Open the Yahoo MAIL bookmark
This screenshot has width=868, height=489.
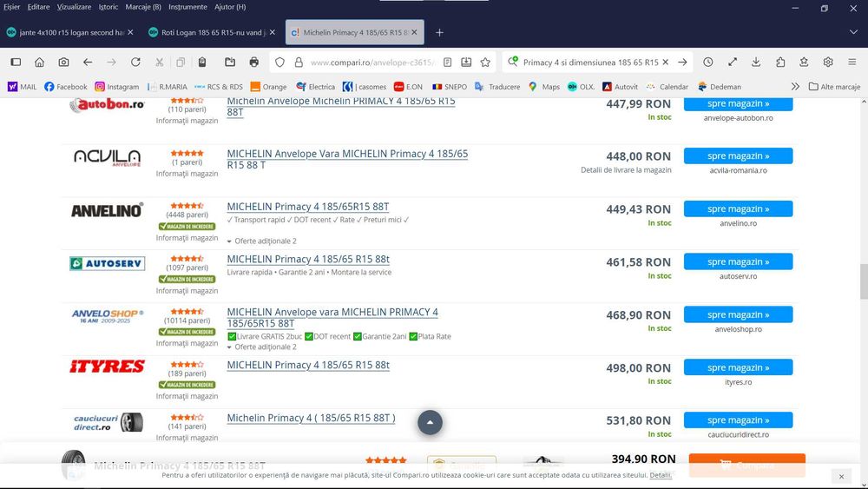tap(22, 86)
